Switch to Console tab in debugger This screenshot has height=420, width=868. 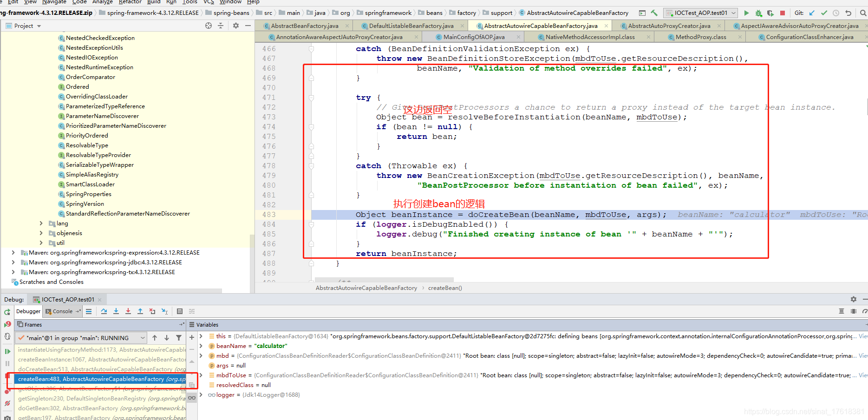[63, 311]
